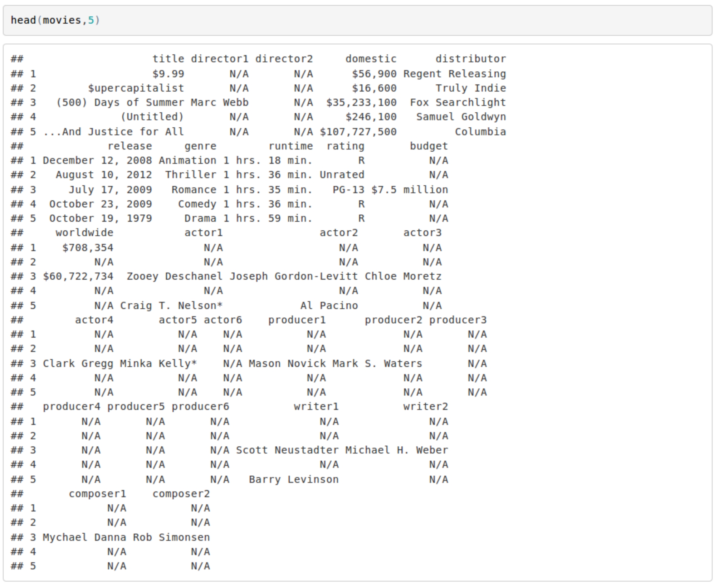719x588 pixels.
Task: Click the composer2 column header
Action: coord(181,494)
